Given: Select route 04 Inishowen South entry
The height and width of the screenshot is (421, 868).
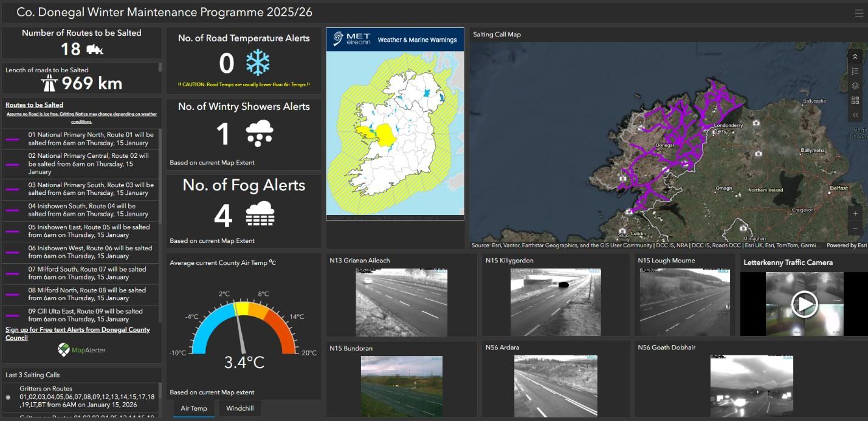Looking at the screenshot, I should click(80, 210).
